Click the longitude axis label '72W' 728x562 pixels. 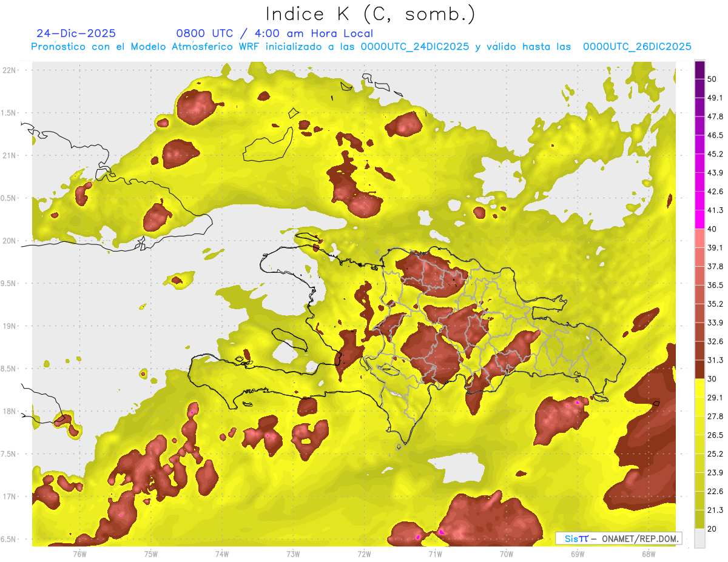point(364,554)
